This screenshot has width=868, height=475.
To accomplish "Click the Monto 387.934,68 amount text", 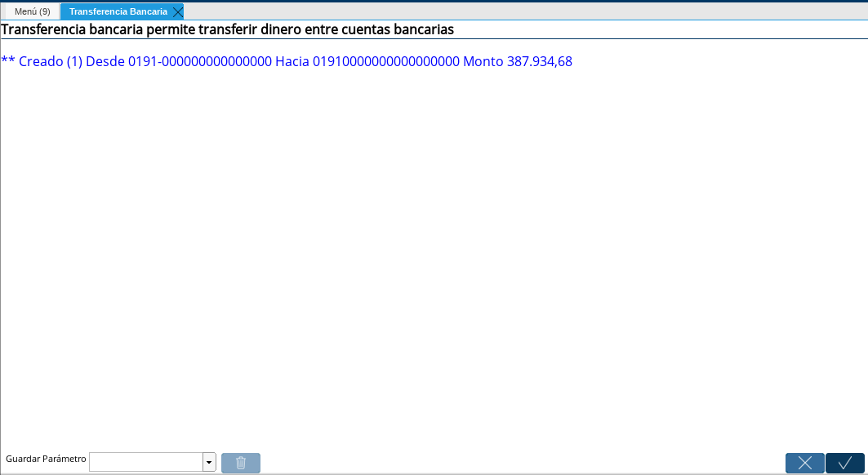I will (x=517, y=61).
